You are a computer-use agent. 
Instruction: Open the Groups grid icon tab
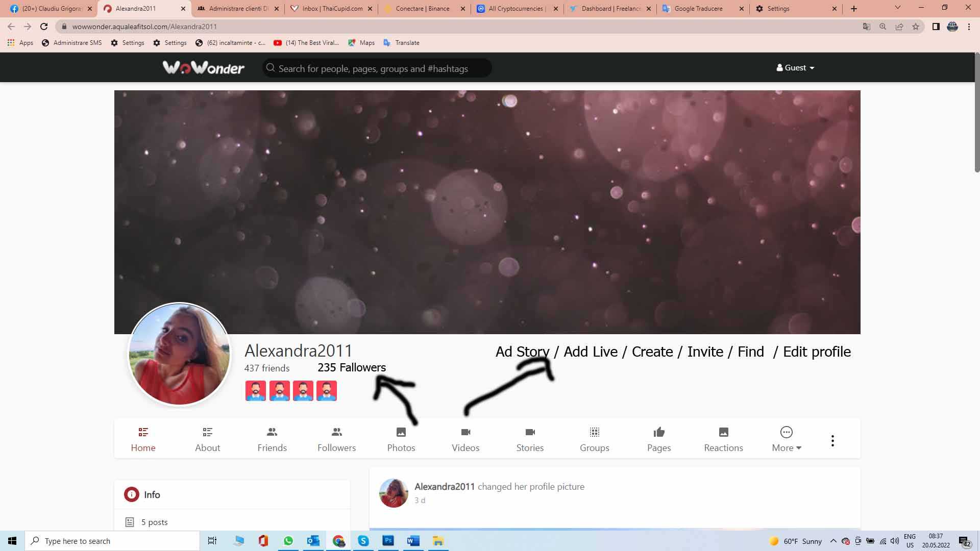[594, 433]
